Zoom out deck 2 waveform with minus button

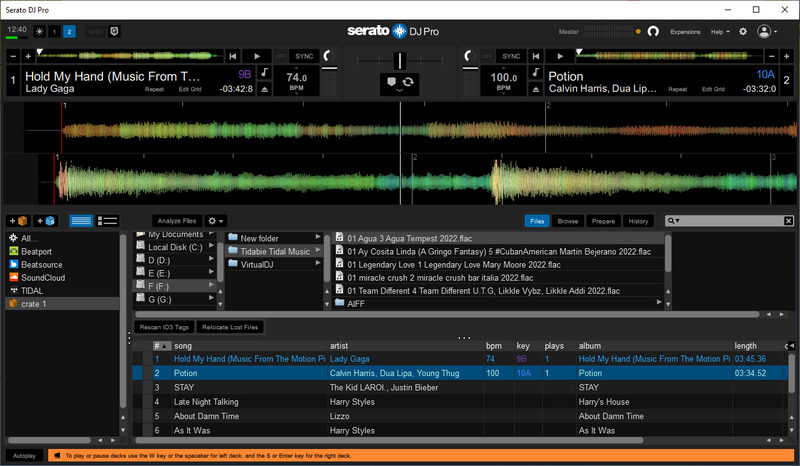(x=772, y=56)
